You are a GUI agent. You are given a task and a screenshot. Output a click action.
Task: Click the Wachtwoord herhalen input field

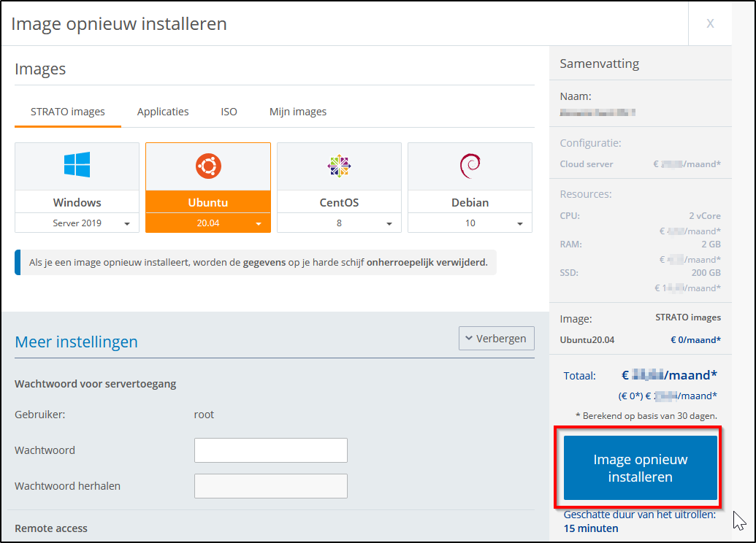(x=270, y=486)
